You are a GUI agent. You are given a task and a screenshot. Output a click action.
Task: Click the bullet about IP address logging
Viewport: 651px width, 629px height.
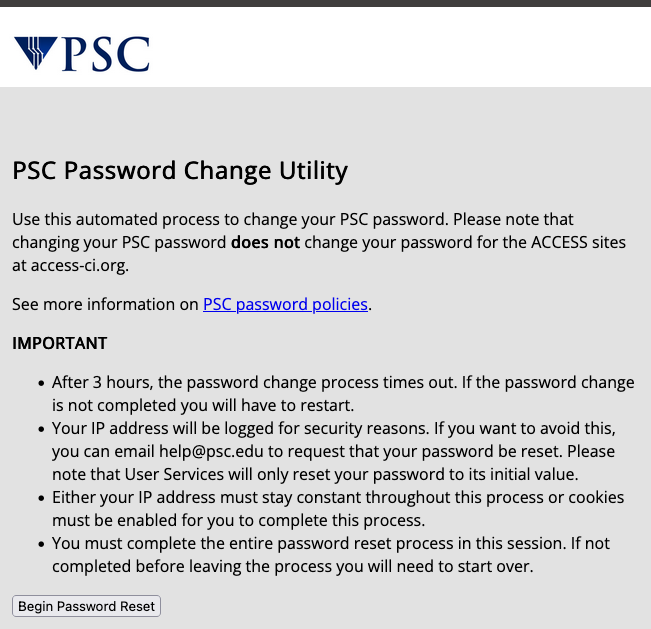[x=333, y=451]
